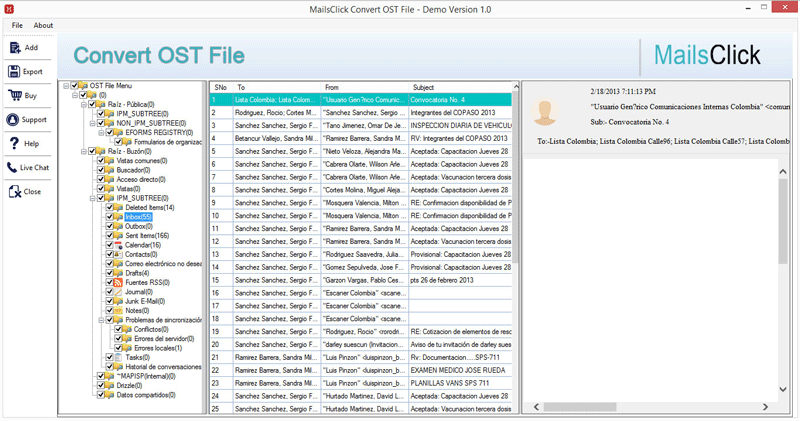The height and width of the screenshot is (421, 800).
Task: Click the Journal(0) folder icon
Action: click(118, 292)
